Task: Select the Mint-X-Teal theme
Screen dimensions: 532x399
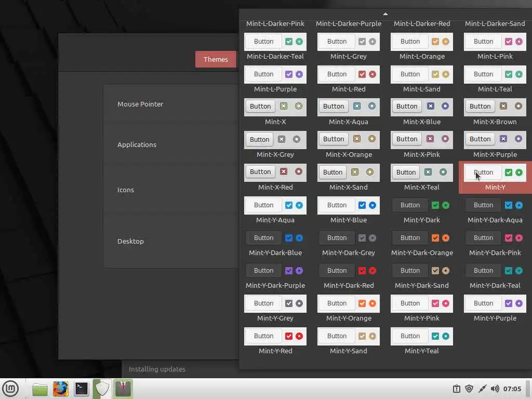Action: click(x=422, y=178)
